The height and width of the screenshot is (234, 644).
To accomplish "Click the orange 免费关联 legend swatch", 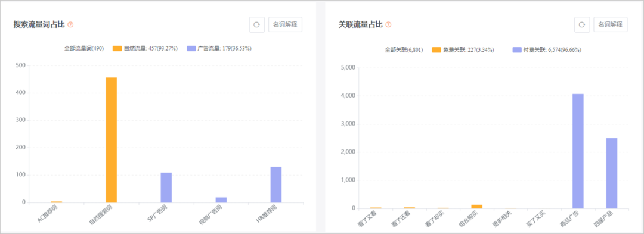I will pyautogui.click(x=436, y=49).
